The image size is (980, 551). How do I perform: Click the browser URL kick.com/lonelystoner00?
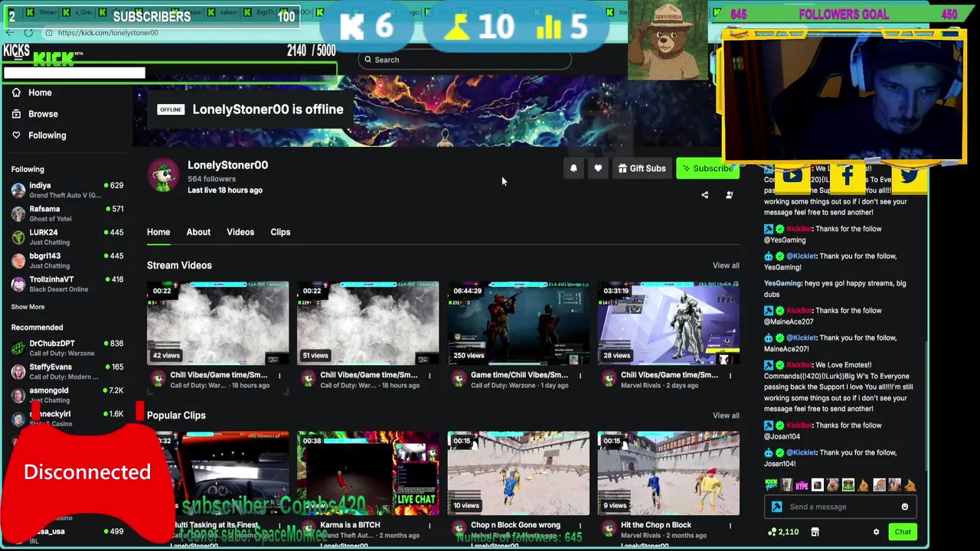(x=108, y=33)
